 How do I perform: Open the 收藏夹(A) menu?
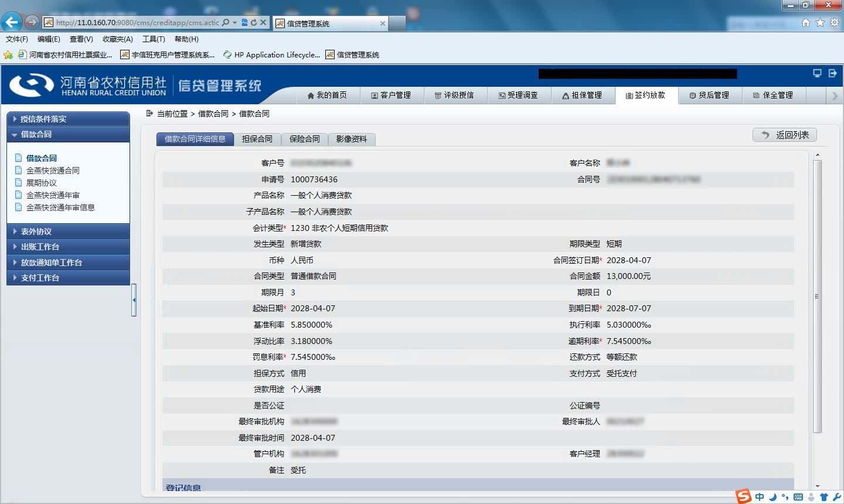[x=118, y=39]
